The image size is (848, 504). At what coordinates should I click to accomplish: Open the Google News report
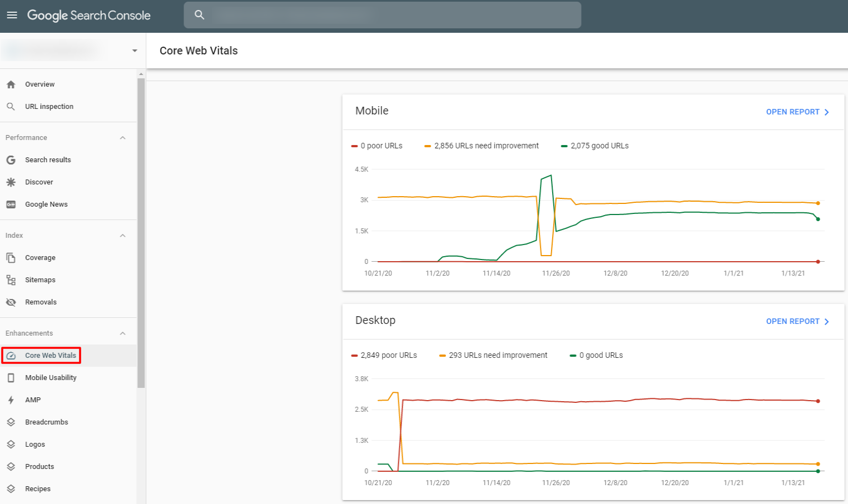click(46, 204)
